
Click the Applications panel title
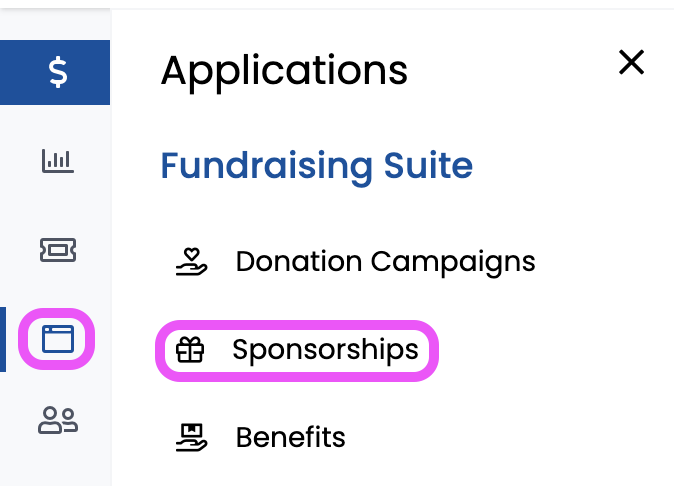(x=284, y=71)
